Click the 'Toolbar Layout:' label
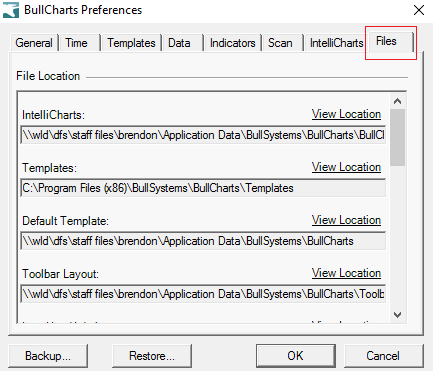Screen dimensions: 433x371 (x=61, y=274)
